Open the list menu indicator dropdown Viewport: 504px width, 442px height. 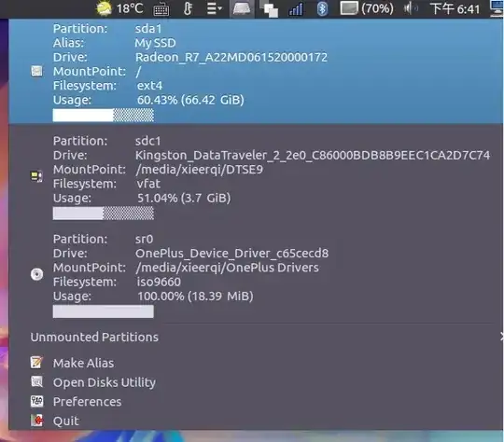215,8
